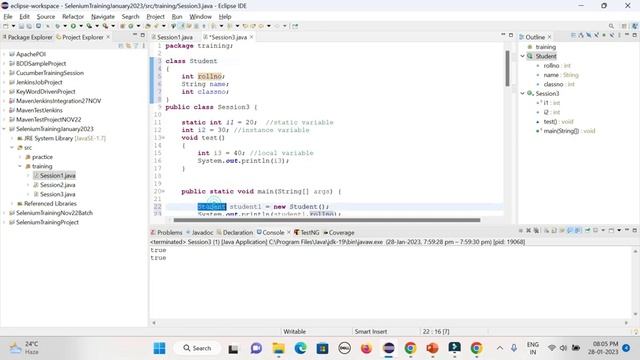640x360 pixels.
Task: Switch to Session1.java editor tab
Action: (172, 37)
